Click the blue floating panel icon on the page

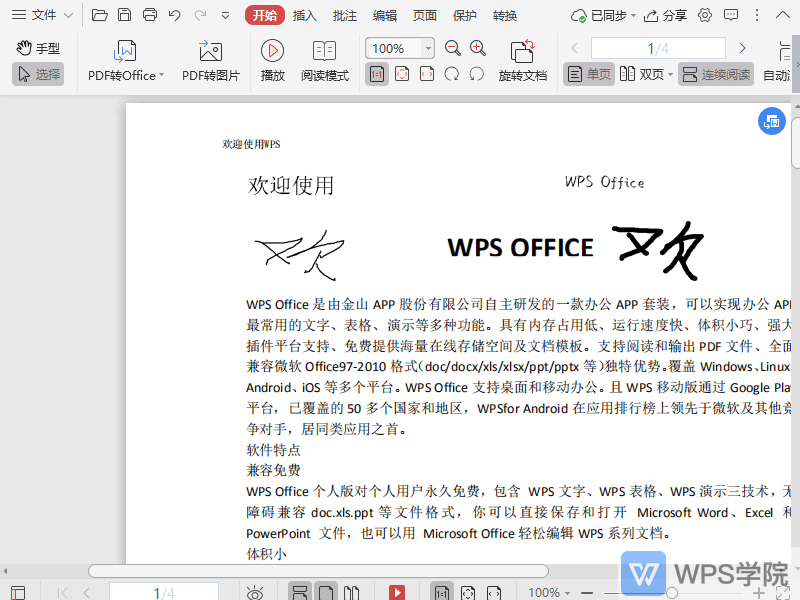point(771,121)
